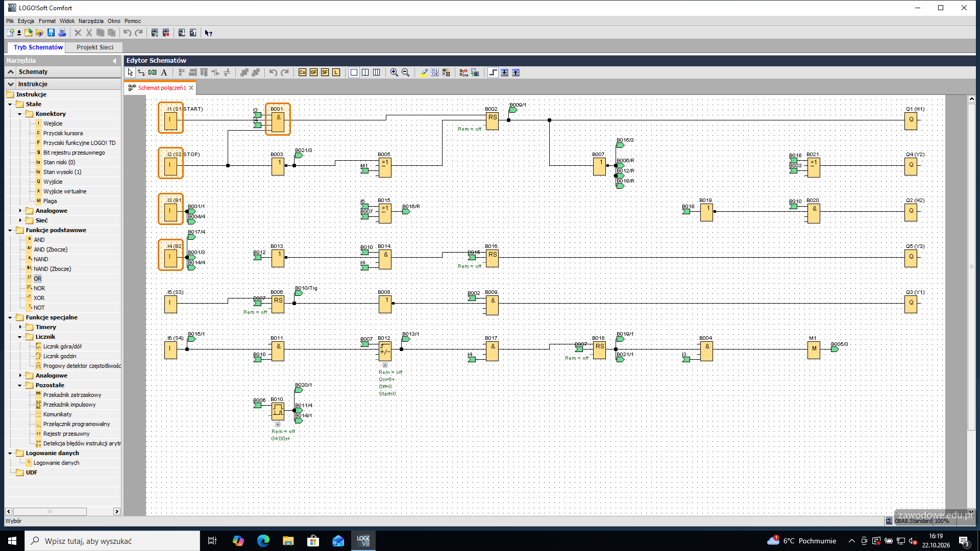Screen dimensions: 980x551
Task: Toggle two-pane split window view
Action: pyautogui.click(x=365, y=72)
